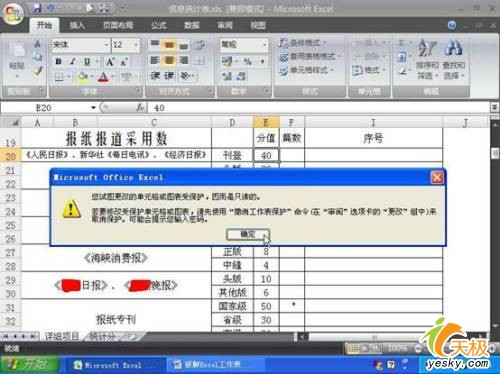Click the Save icon in quick access toolbar
Viewport: 500px width, 374px height.
click(x=37, y=8)
